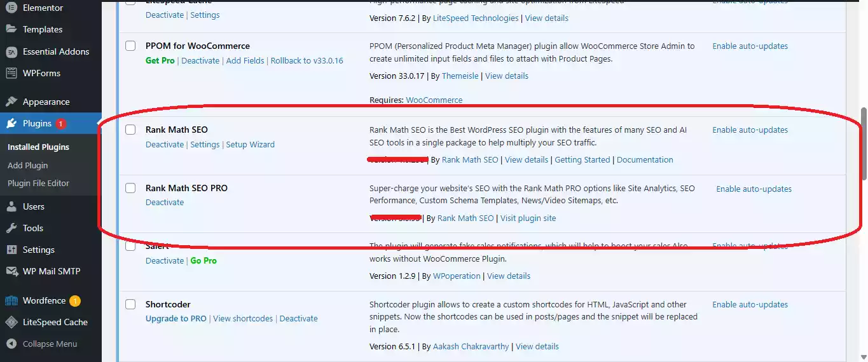Open the Templates menu
The image size is (868, 362).
point(43,29)
